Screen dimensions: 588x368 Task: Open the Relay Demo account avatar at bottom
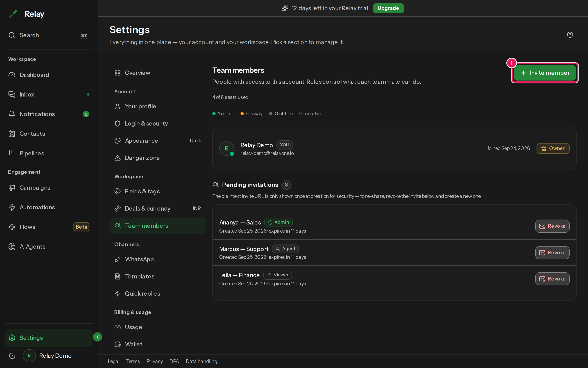pos(29,356)
